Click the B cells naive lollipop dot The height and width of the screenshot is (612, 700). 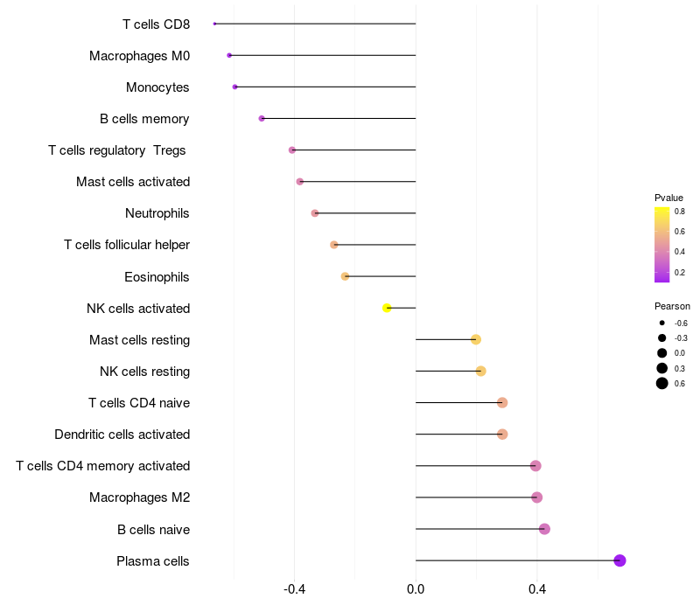tap(544, 529)
